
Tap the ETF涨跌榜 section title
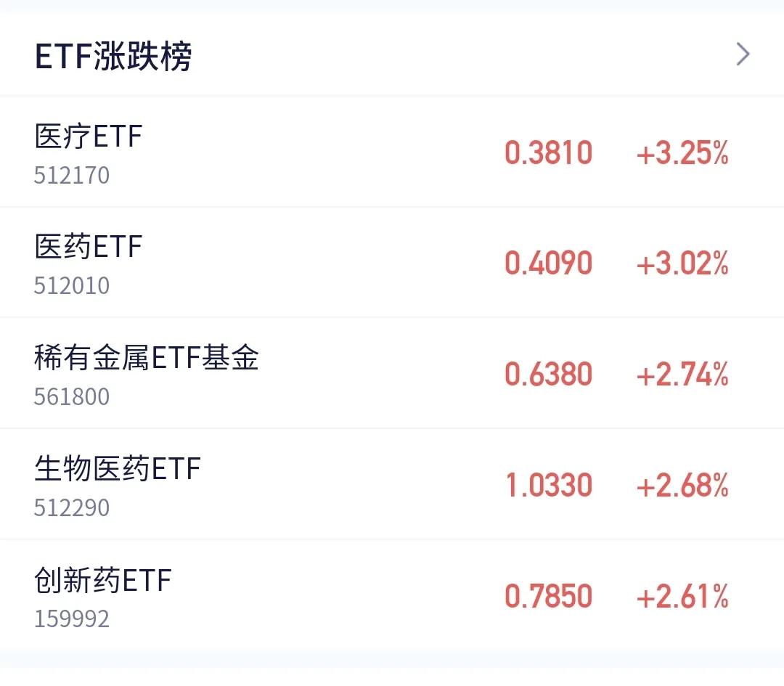[113, 56]
